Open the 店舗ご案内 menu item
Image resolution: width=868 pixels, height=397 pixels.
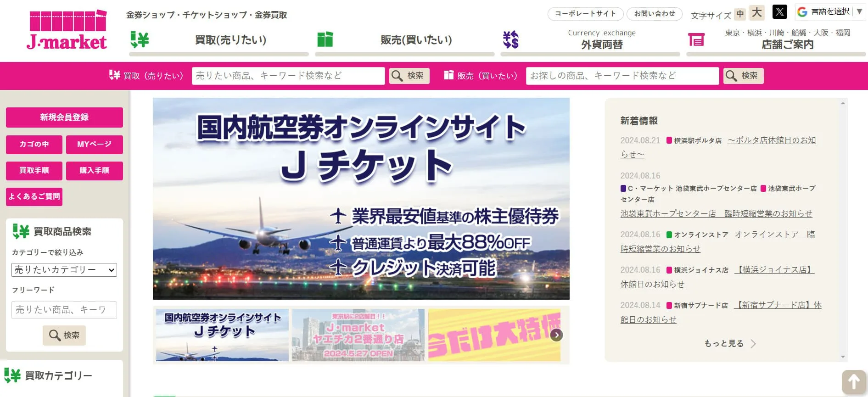click(787, 45)
